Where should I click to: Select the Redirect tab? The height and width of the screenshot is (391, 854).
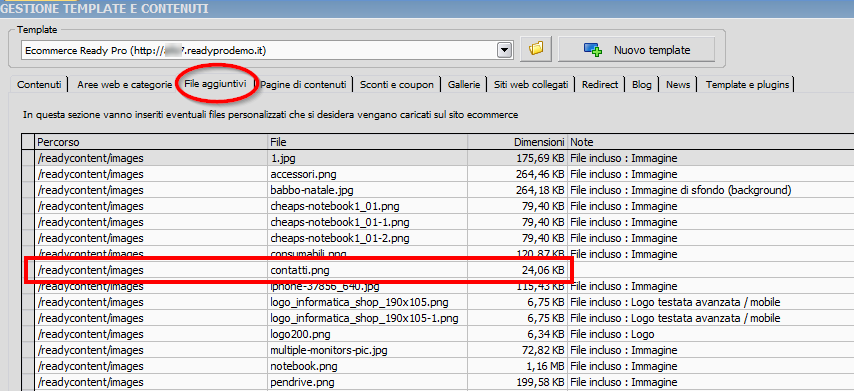[600, 84]
